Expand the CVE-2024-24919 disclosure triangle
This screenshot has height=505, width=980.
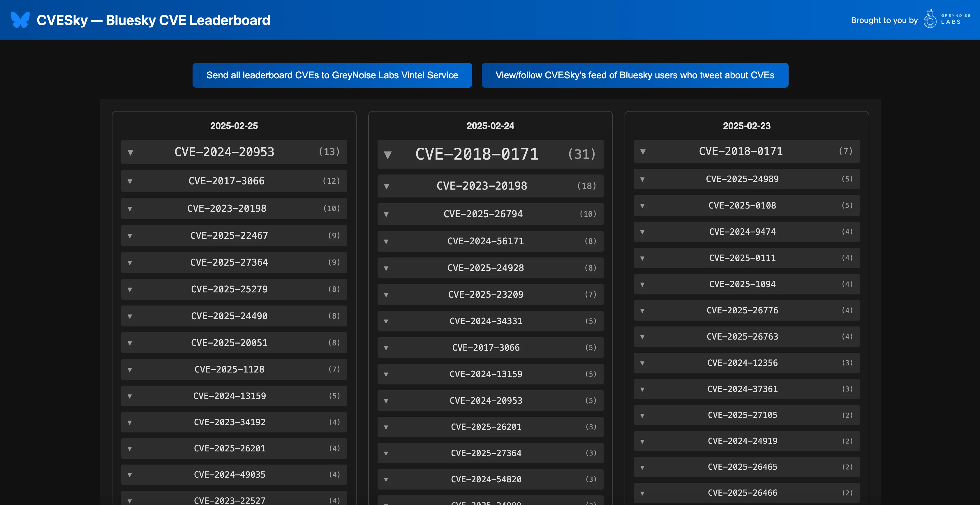click(x=643, y=442)
